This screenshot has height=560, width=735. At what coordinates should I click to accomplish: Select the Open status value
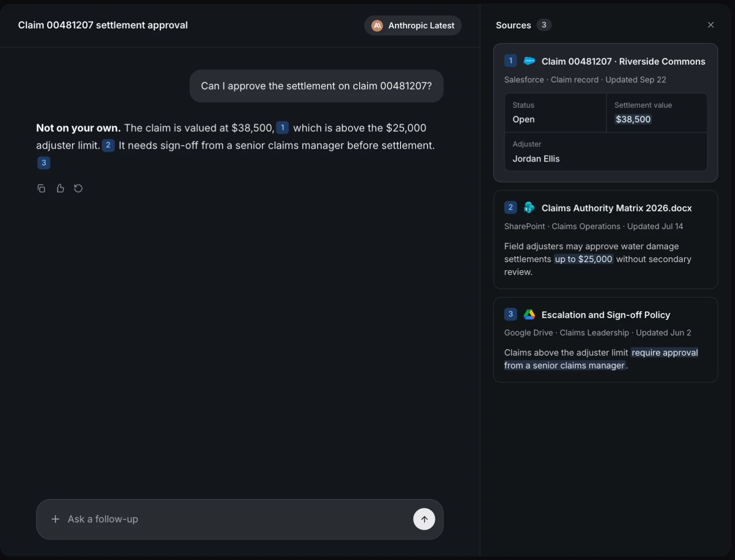pos(524,119)
